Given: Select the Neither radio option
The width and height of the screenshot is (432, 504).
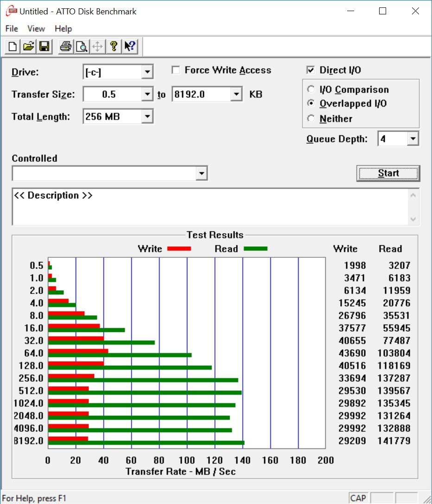Looking at the screenshot, I should tap(311, 119).
